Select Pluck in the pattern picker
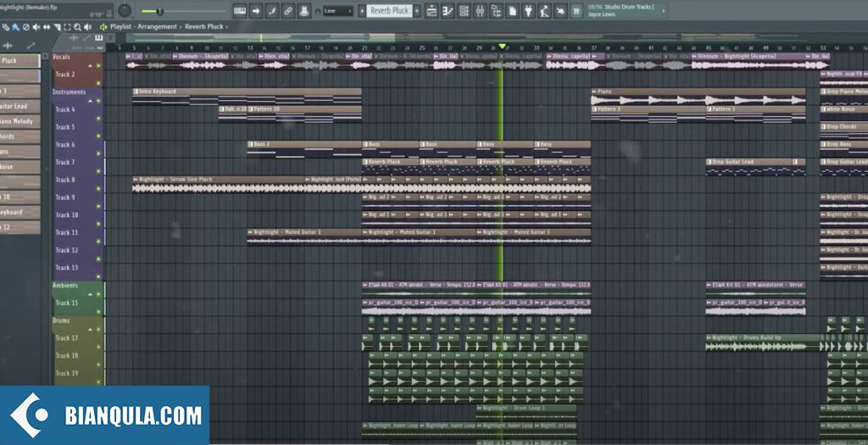 point(20,61)
